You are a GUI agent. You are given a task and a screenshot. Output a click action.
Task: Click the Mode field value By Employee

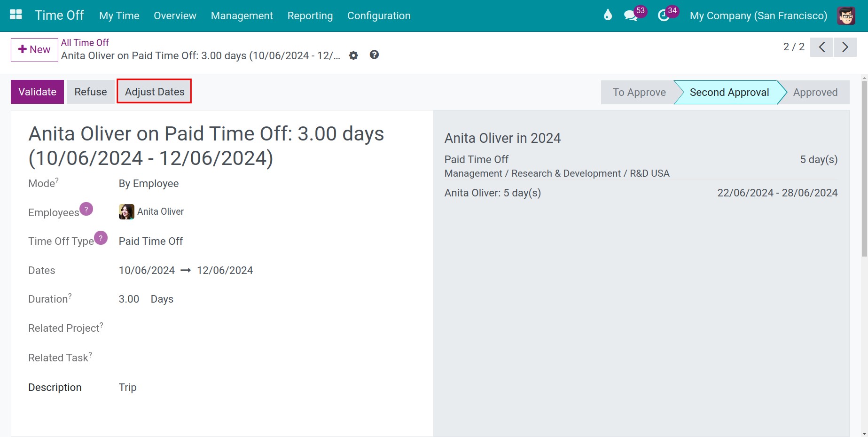click(149, 184)
